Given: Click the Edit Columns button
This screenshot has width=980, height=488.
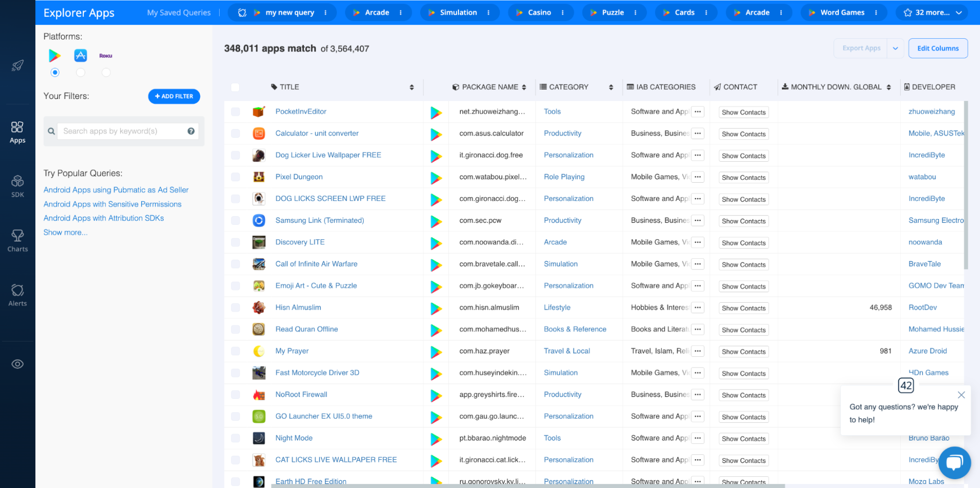Looking at the screenshot, I should click(938, 49).
